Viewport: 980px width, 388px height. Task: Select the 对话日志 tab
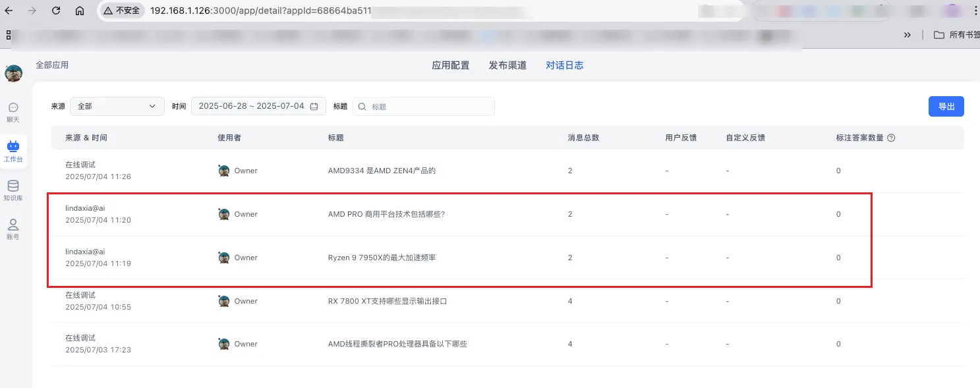pyautogui.click(x=564, y=65)
